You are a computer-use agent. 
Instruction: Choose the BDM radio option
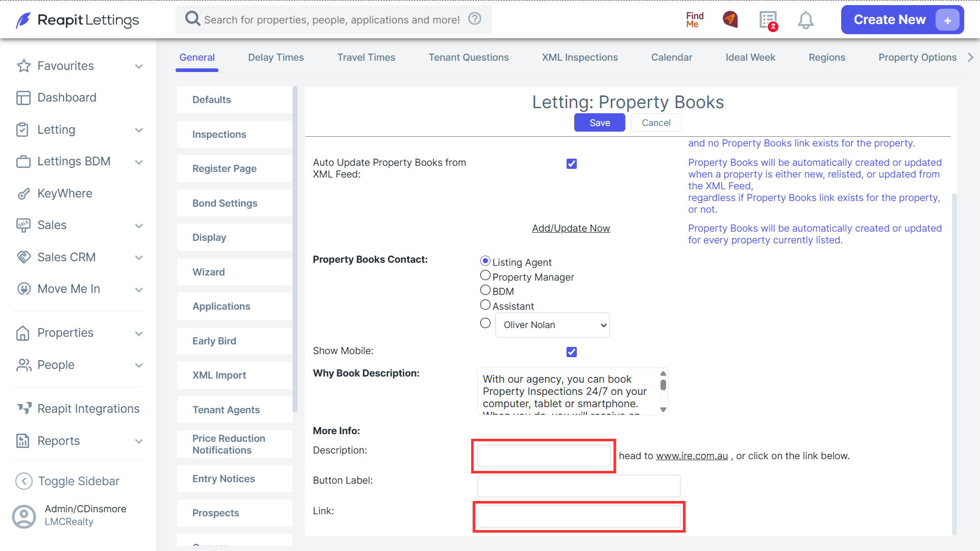click(x=485, y=290)
